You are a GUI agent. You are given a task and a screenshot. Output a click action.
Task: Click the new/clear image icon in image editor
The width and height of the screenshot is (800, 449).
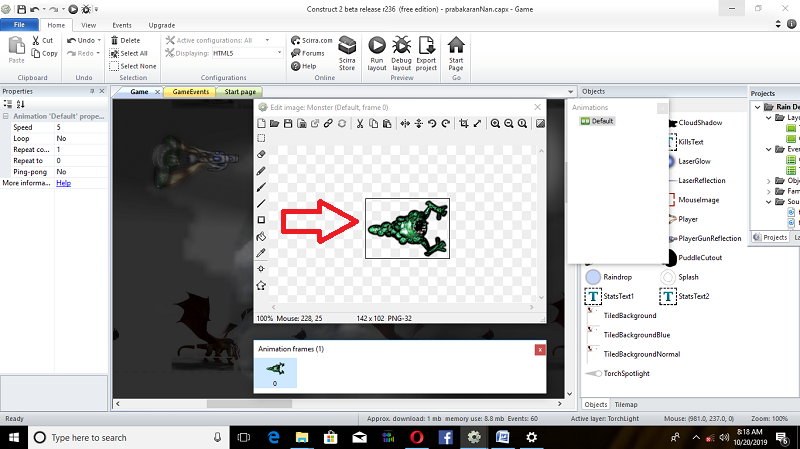pos(261,123)
